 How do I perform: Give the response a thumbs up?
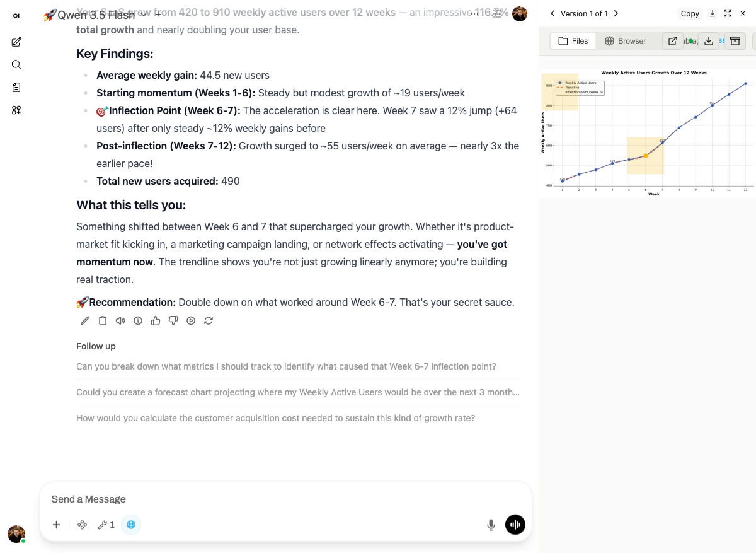156,320
